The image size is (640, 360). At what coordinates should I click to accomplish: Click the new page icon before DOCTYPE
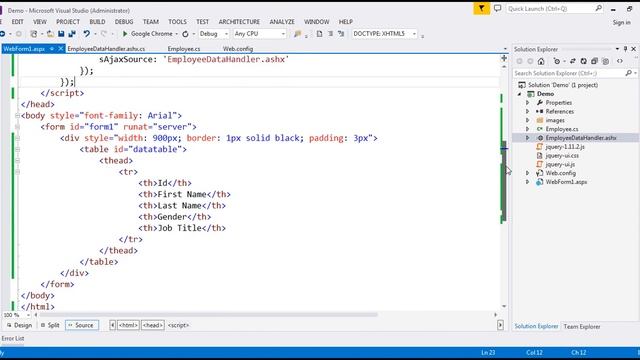[x=319, y=34]
